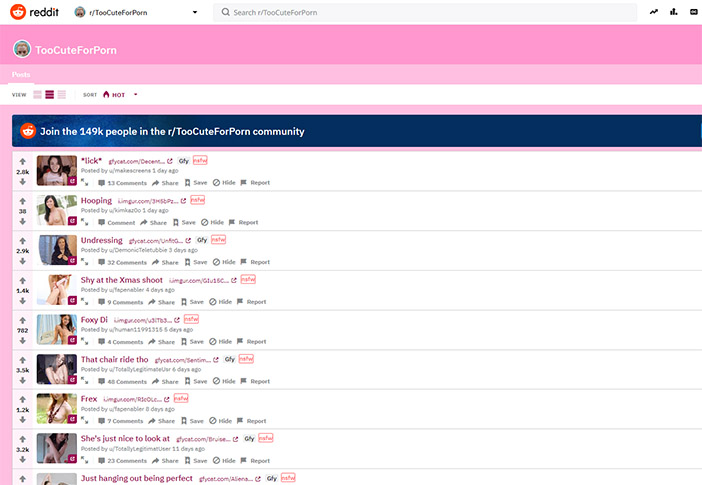
Task: Save the "She's just nice to look at" post
Action: tap(196, 460)
